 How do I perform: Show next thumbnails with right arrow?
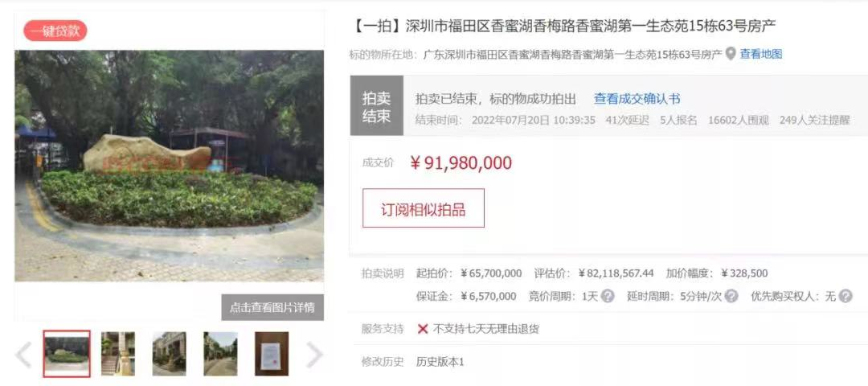point(314,355)
